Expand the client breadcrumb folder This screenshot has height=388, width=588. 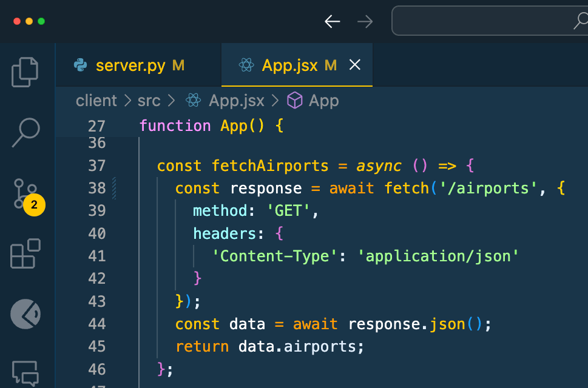click(96, 101)
